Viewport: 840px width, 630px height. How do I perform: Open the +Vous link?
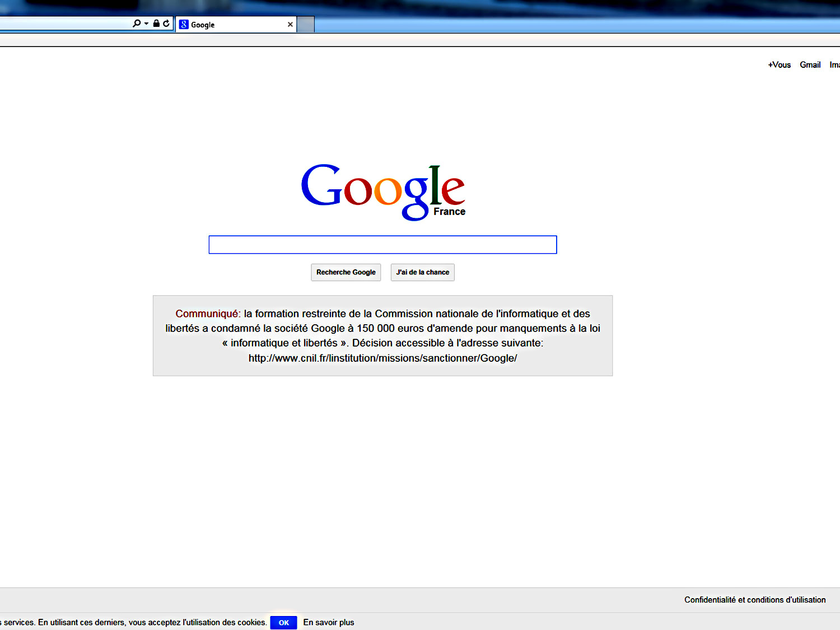tap(779, 65)
